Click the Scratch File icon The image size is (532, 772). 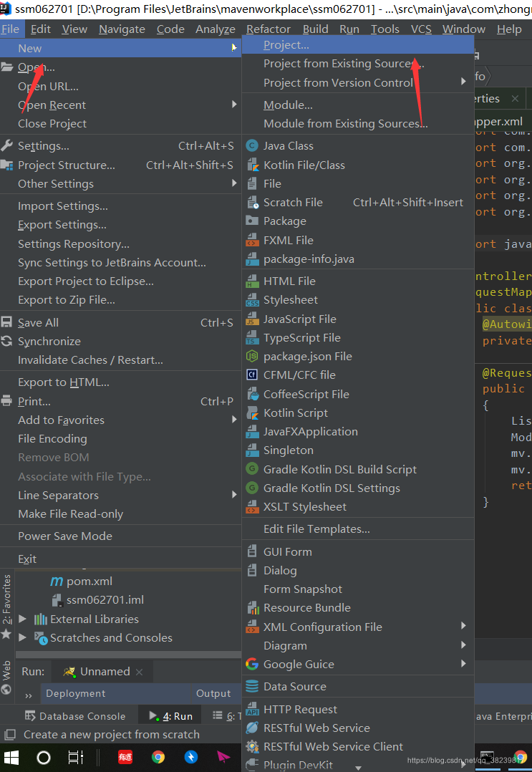(x=252, y=203)
